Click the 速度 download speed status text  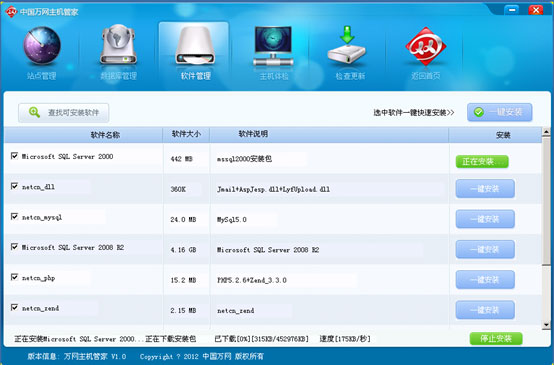pos(345,339)
